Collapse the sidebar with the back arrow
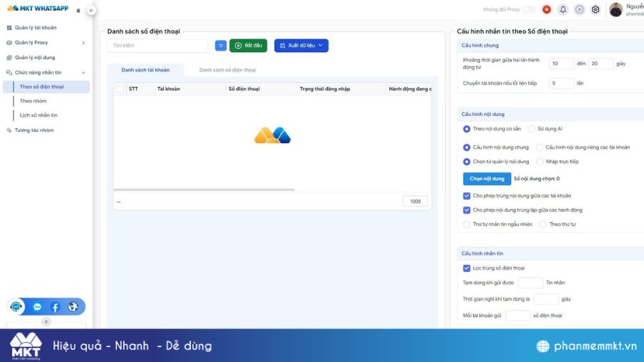 [x=91, y=10]
